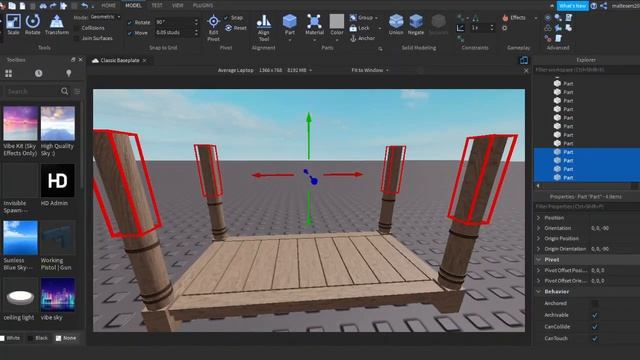
Task: Toggle the CanCollide property checkbox
Action: click(x=595, y=327)
